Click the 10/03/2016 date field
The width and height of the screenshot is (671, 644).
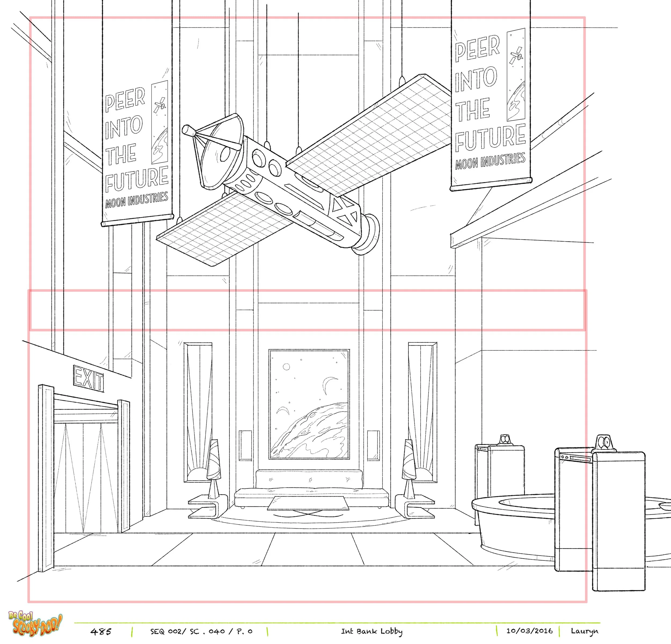coord(529,631)
